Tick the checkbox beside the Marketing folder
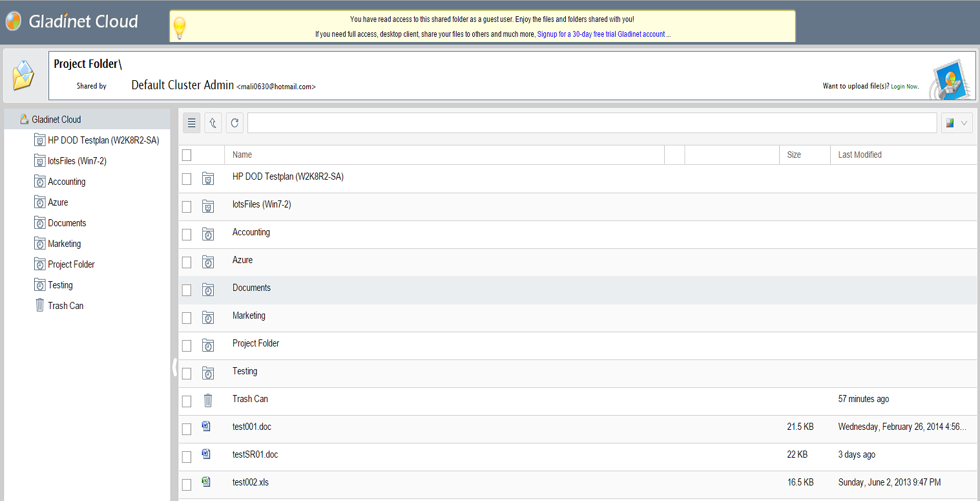The width and height of the screenshot is (980, 501). point(186,317)
